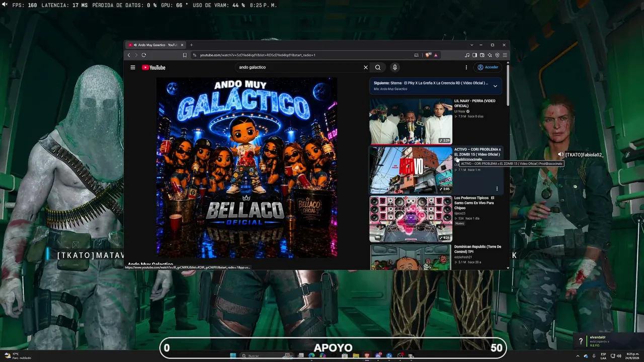The width and height of the screenshot is (644, 362).
Task: Open the browser main menu
Action: coord(505,55)
